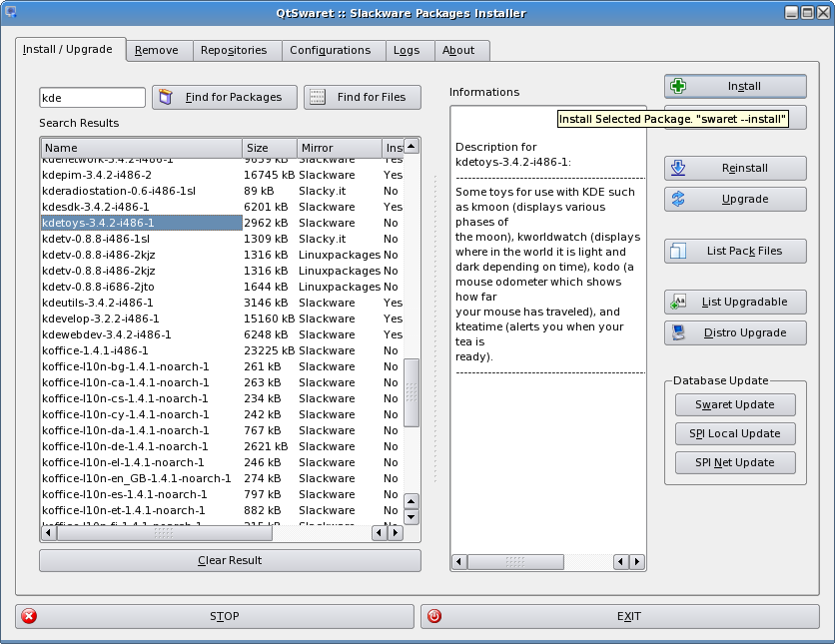Sort results by the Mirror column header
Screen dimensions: 835x644
[340, 148]
